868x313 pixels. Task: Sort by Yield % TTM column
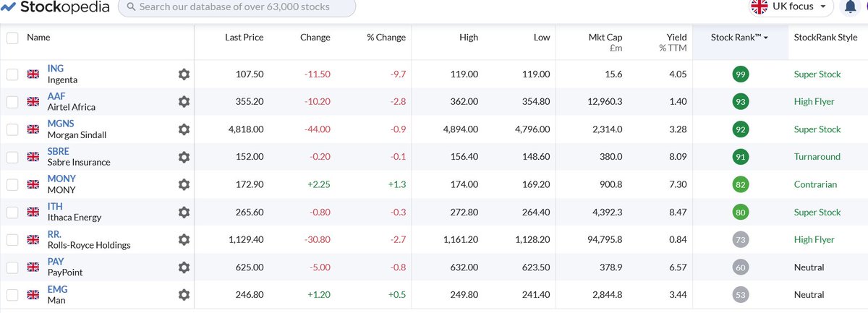(673, 42)
